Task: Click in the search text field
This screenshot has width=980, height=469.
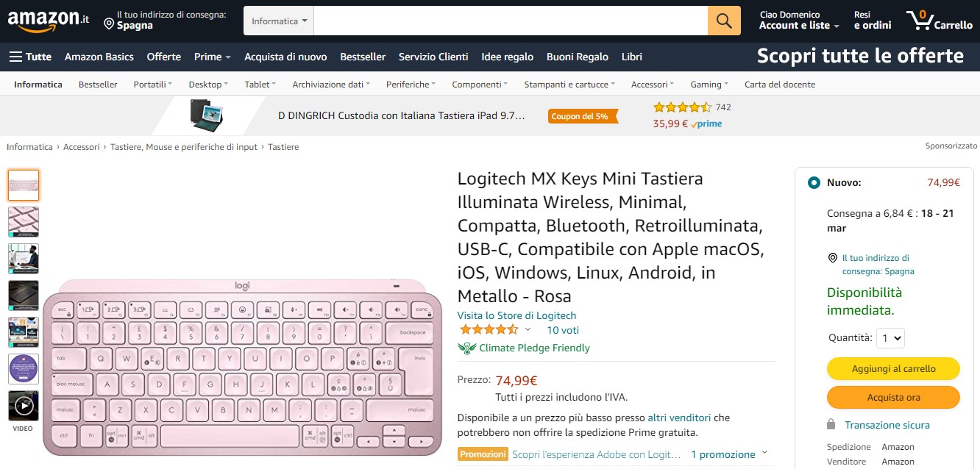Action: [x=511, y=21]
